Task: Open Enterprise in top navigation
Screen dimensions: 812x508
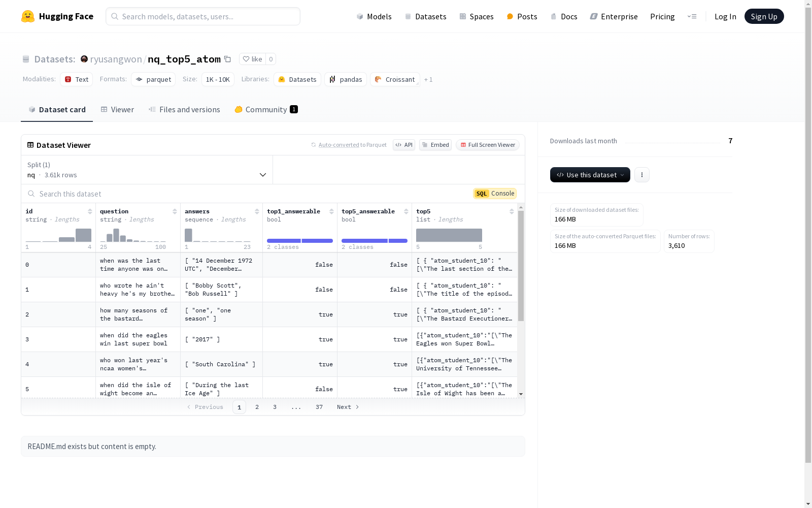Action: pos(614,16)
